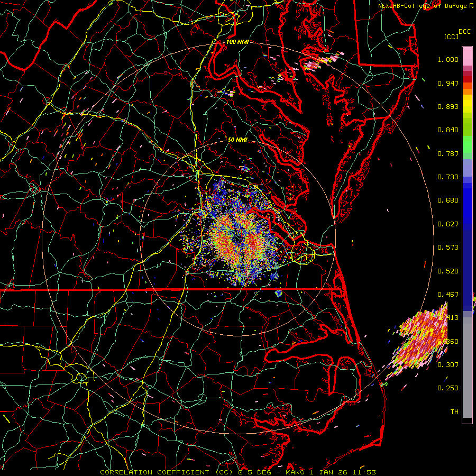Click the 11:53 timestamp in caption

coord(364,472)
